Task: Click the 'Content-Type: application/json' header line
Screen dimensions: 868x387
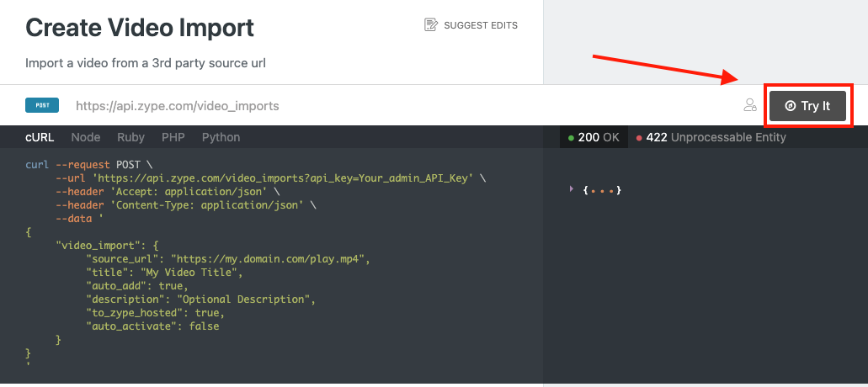Action: (x=186, y=205)
